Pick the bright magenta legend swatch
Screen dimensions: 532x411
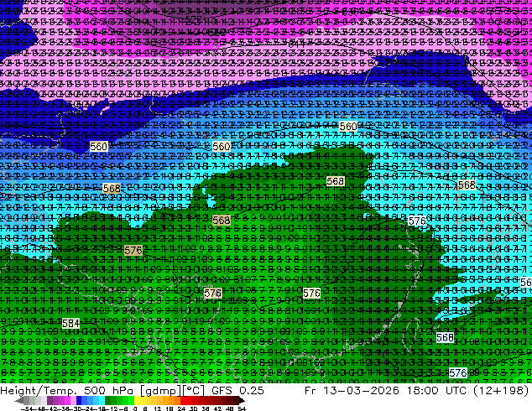67,400
